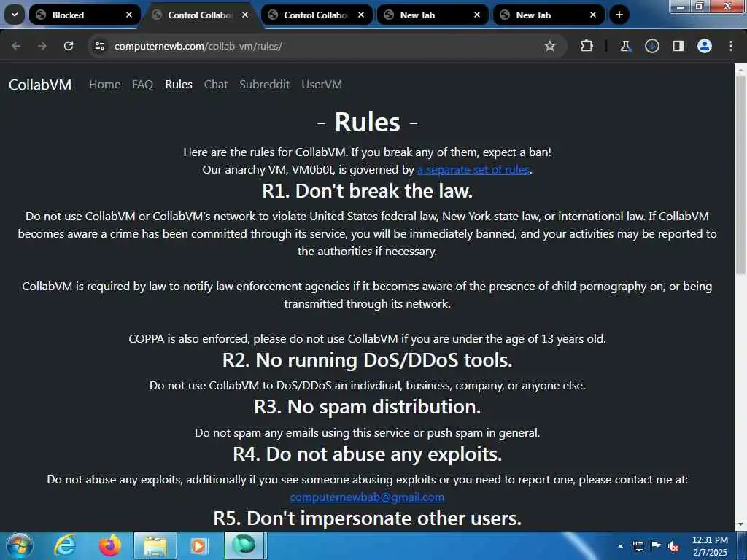Click the CollabVM brand logo text

click(x=40, y=85)
